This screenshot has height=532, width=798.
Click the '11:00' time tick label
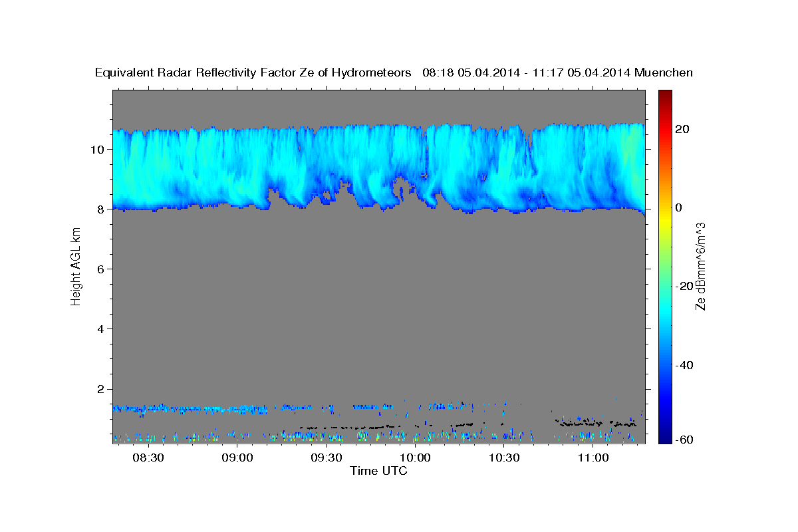[593, 458]
